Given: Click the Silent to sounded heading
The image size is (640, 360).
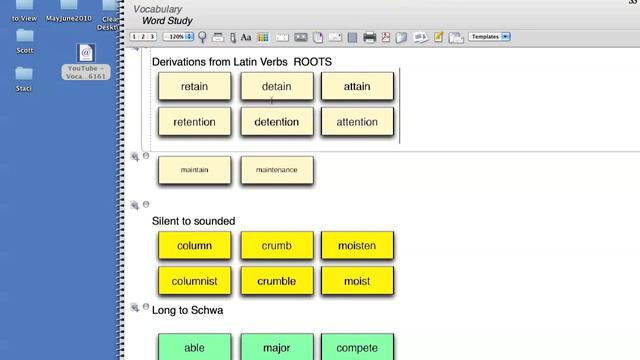Looking at the screenshot, I should tap(193, 221).
